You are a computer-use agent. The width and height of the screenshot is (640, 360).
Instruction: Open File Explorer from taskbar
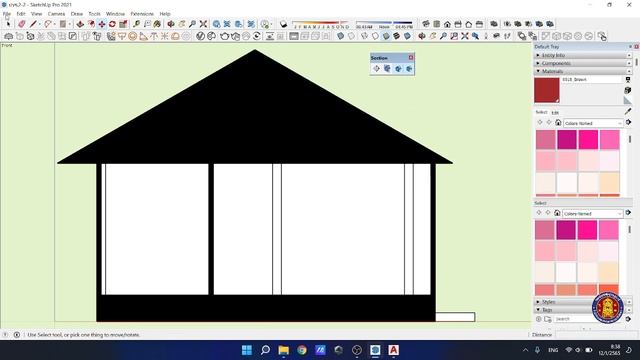point(284,350)
